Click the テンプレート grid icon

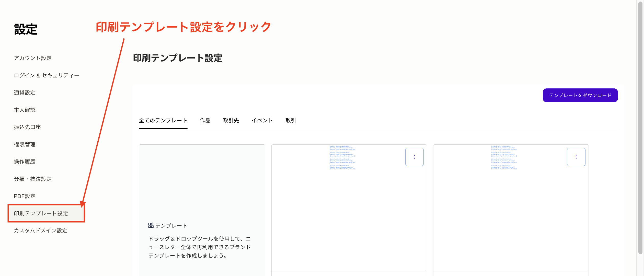151,225
